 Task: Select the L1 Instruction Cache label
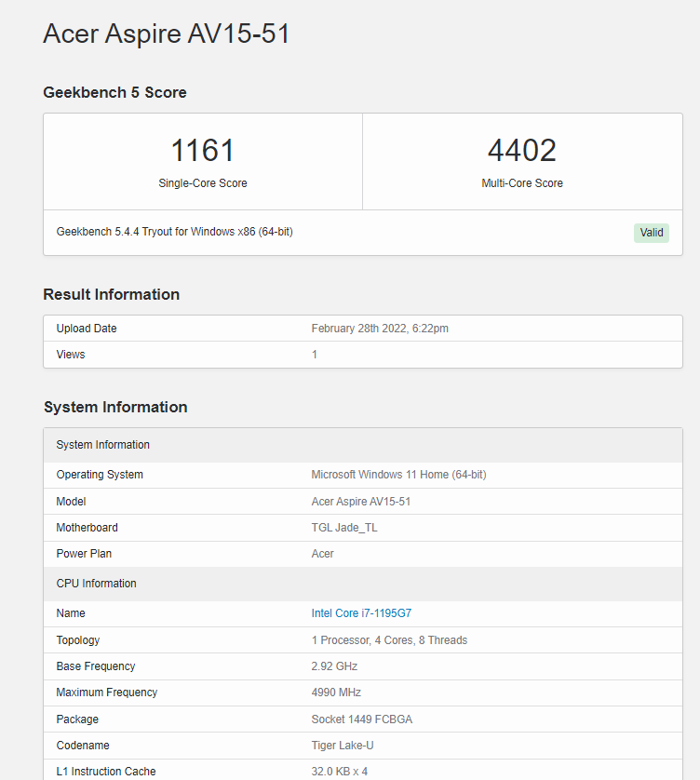pyautogui.click(x=106, y=772)
